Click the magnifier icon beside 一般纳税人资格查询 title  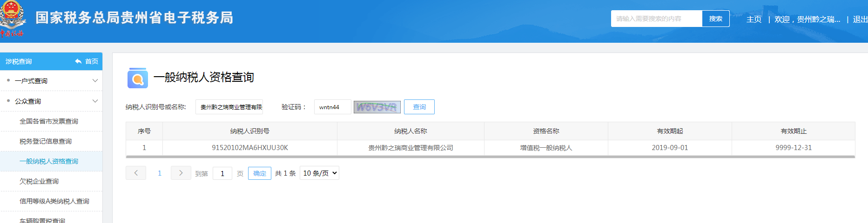[x=137, y=78]
